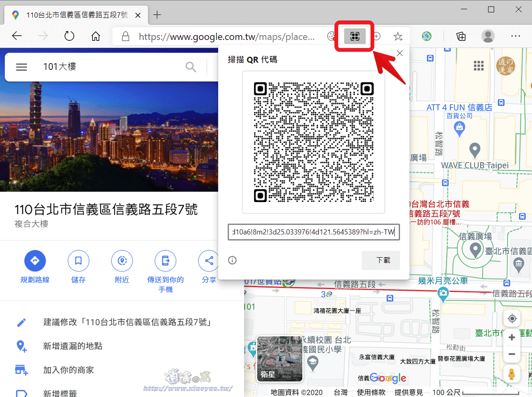Click the address bar URL
The image size is (532, 397).
[227, 37]
